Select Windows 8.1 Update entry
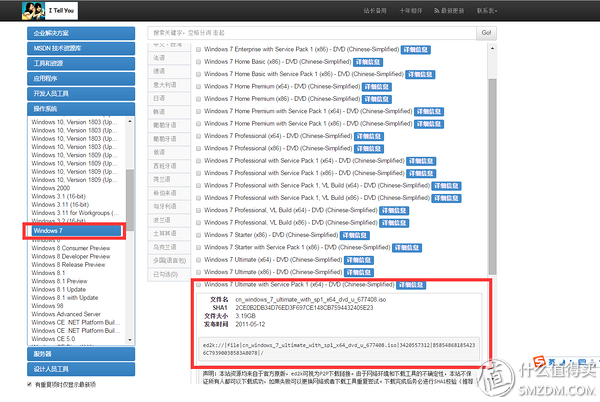The height and width of the screenshot is (402, 600). [x=59, y=289]
